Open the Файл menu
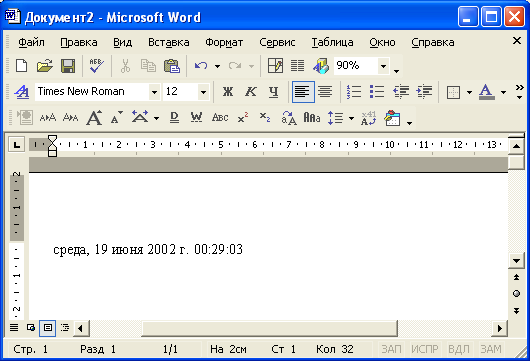This screenshot has width=530, height=361. point(31,42)
